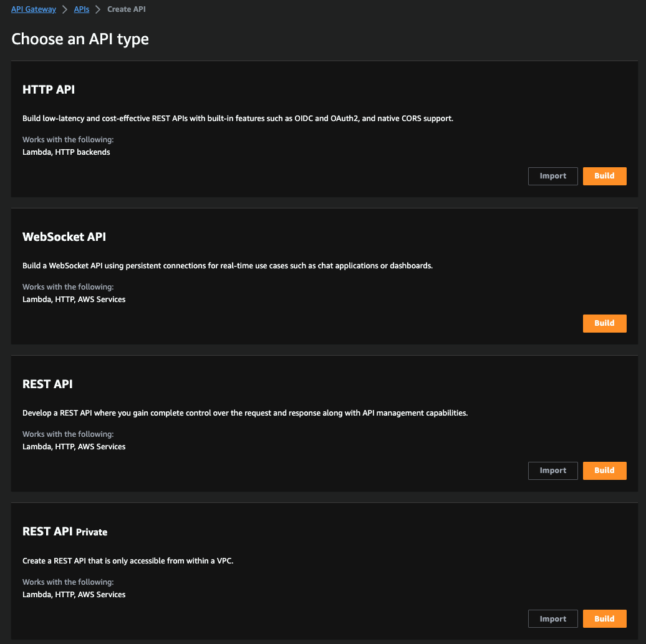Click the VPC-only REST API description text

127,560
